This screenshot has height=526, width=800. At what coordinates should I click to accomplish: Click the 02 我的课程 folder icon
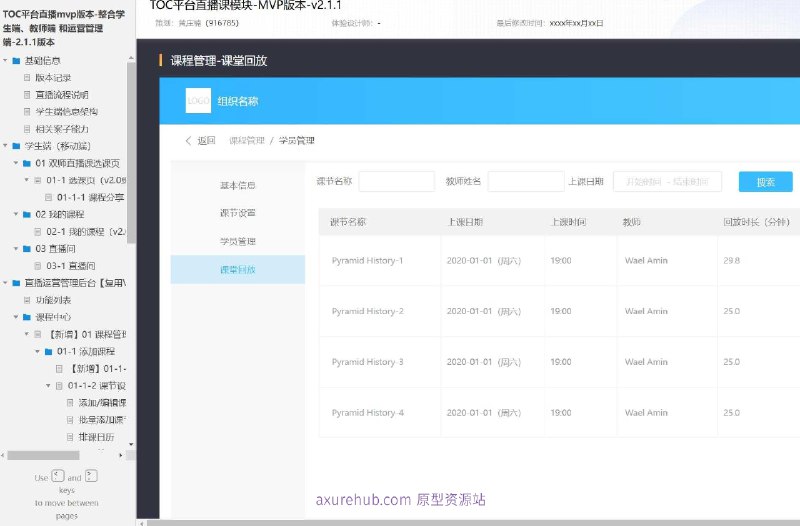click(x=27, y=214)
